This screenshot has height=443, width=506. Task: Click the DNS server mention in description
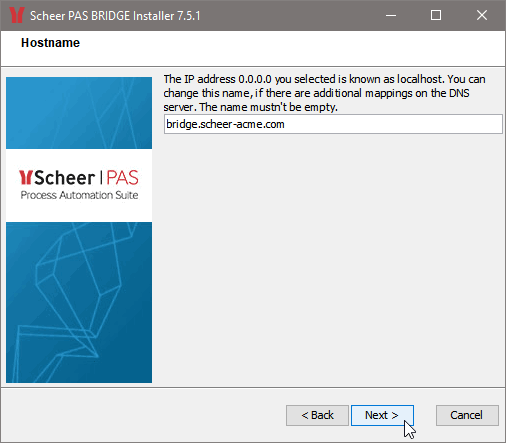point(460,93)
